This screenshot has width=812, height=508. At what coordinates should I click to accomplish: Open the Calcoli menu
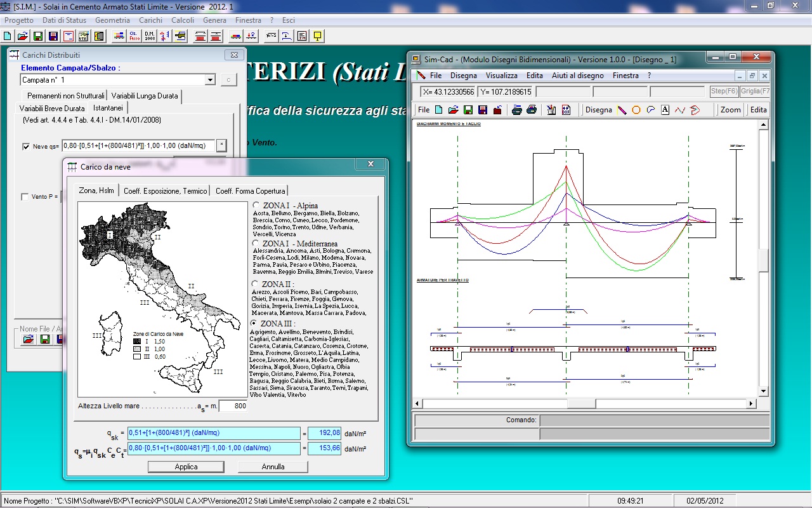(x=183, y=20)
